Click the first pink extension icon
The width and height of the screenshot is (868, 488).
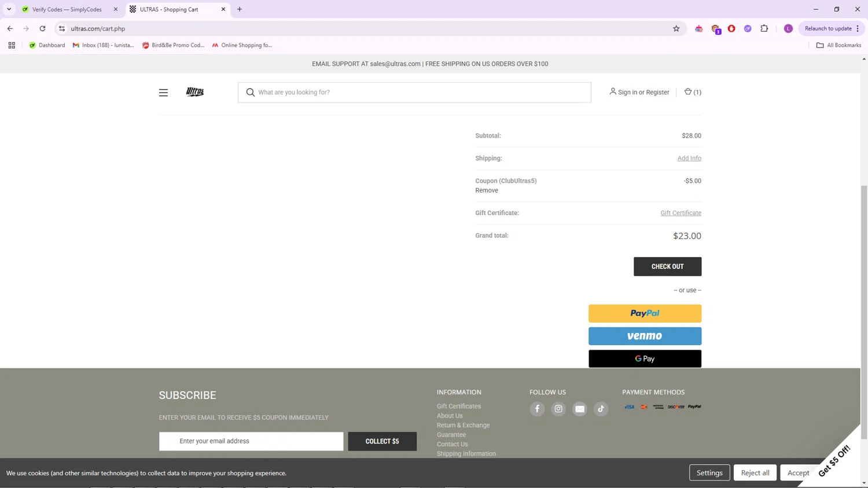pos(698,28)
